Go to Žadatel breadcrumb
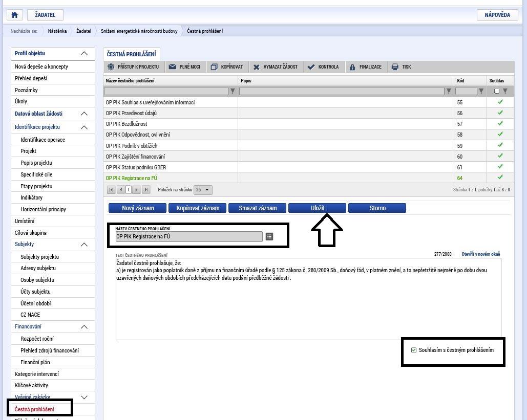 tap(83, 31)
